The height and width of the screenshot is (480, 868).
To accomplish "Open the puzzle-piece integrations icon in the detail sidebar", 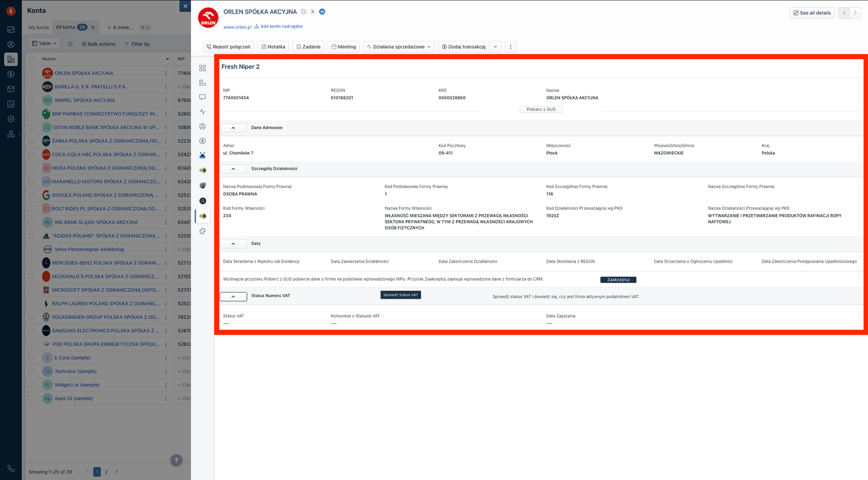I will (x=202, y=231).
